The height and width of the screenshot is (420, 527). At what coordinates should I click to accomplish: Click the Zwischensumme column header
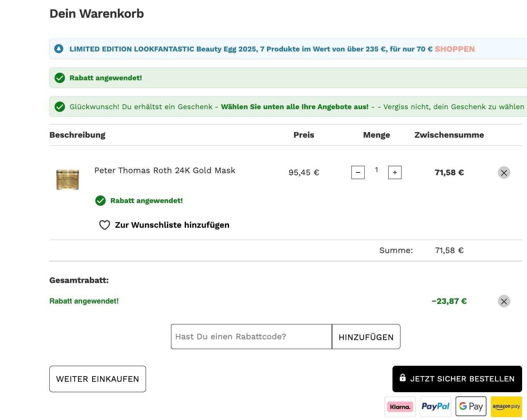point(449,135)
